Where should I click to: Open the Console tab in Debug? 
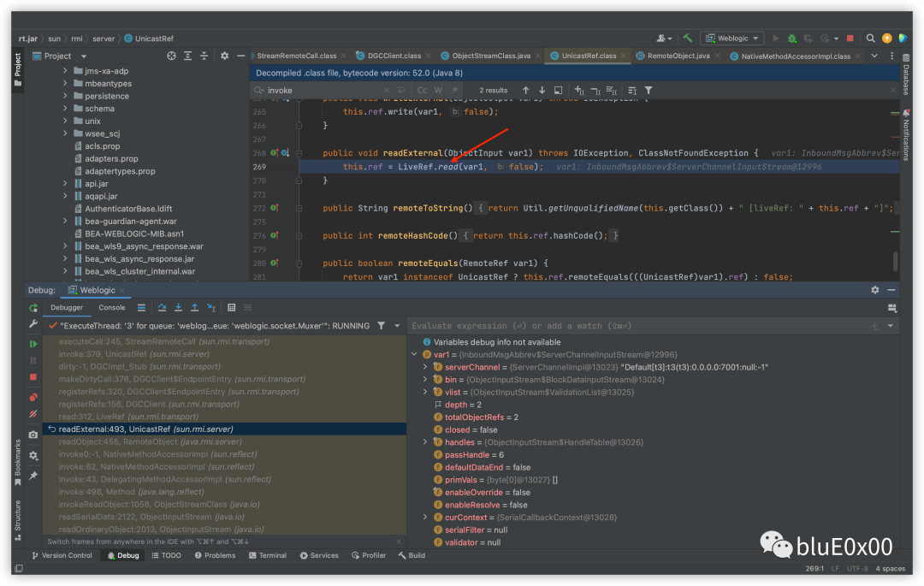pyautogui.click(x=112, y=307)
